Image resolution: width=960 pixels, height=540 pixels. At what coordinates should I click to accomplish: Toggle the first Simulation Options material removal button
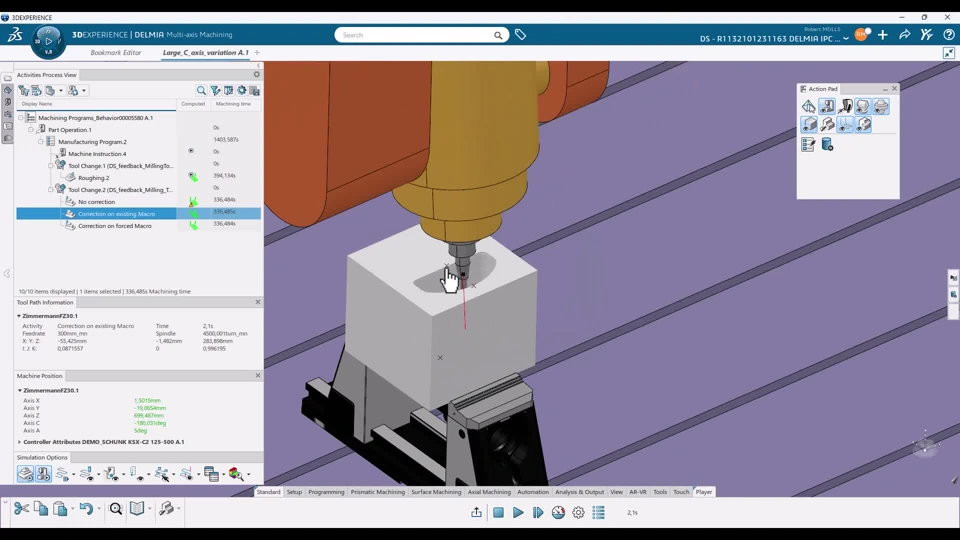click(x=25, y=474)
